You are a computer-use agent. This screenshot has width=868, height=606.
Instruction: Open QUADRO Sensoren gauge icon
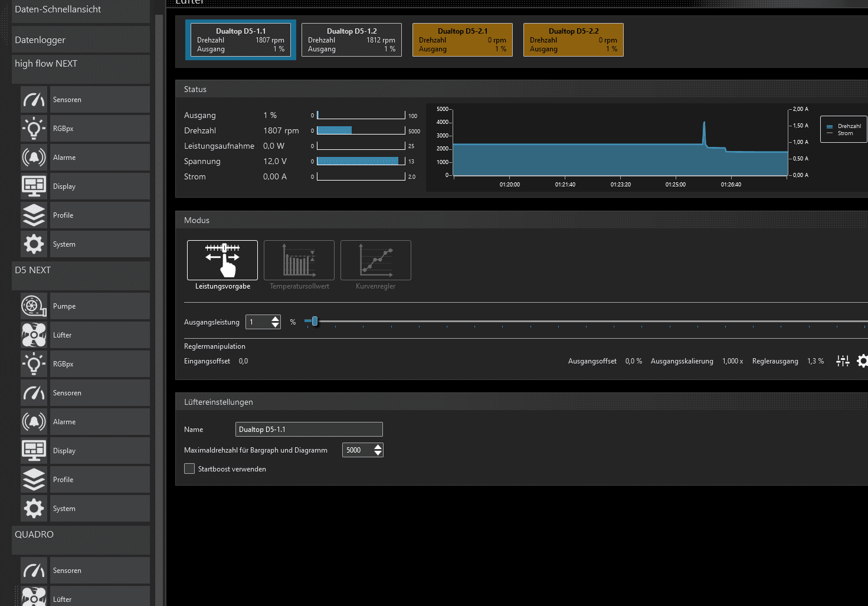pyautogui.click(x=34, y=570)
